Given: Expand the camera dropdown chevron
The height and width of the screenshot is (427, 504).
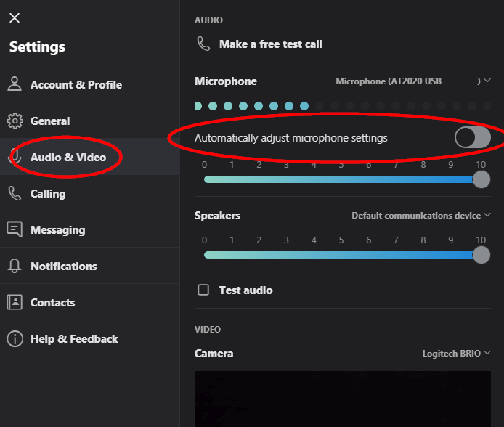Looking at the screenshot, I should 487,352.
